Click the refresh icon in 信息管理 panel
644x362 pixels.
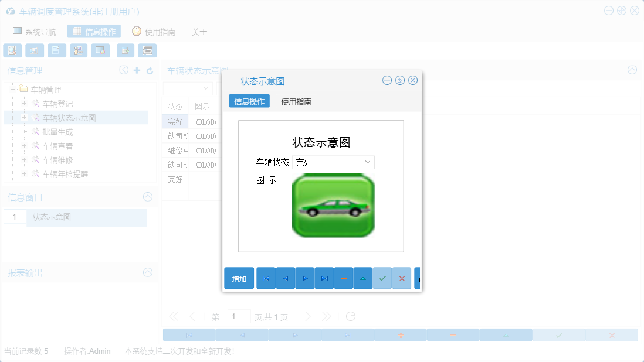(x=148, y=70)
